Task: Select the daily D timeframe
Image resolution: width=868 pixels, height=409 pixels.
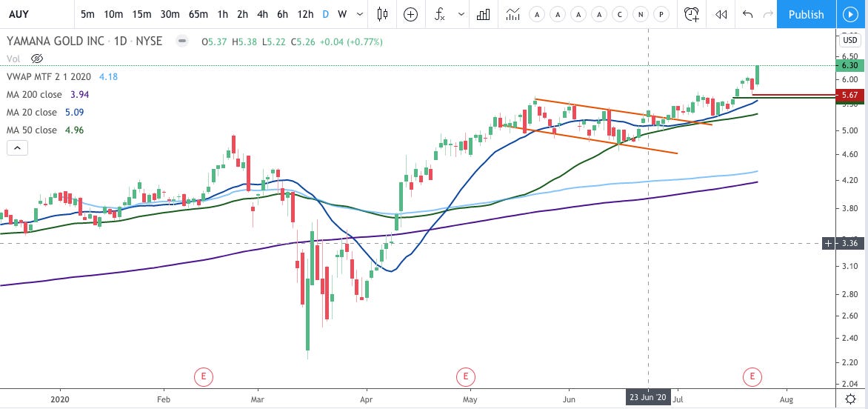Action: [x=326, y=14]
